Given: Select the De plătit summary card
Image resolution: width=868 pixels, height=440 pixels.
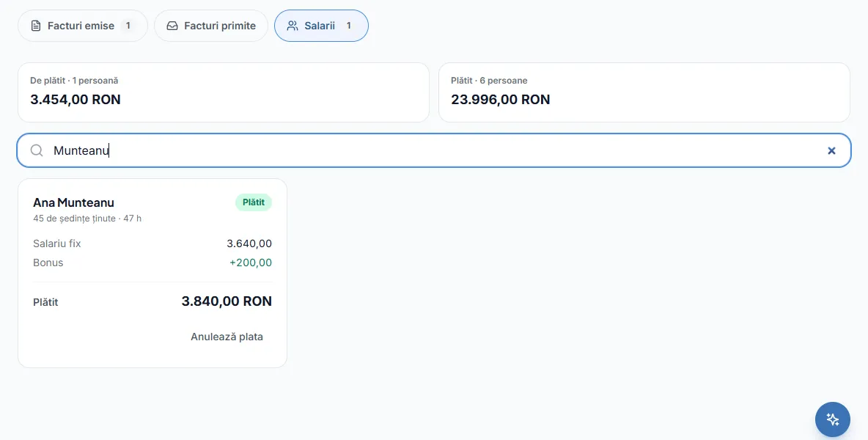Looking at the screenshot, I should click(224, 92).
